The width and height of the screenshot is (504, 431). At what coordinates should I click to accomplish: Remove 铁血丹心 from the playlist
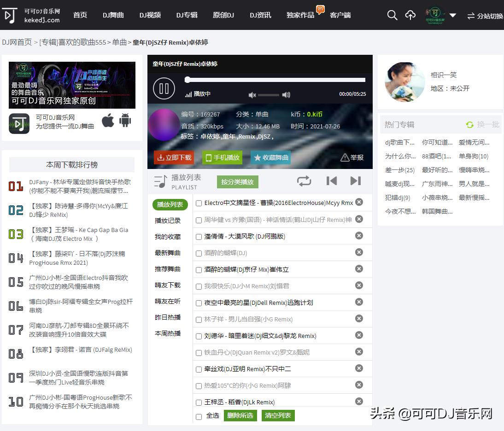tap(359, 351)
